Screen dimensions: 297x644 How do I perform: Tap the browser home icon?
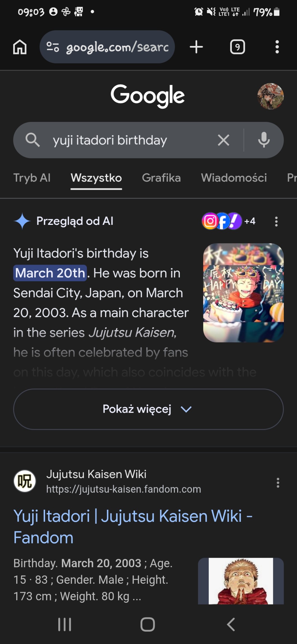pos(20,47)
